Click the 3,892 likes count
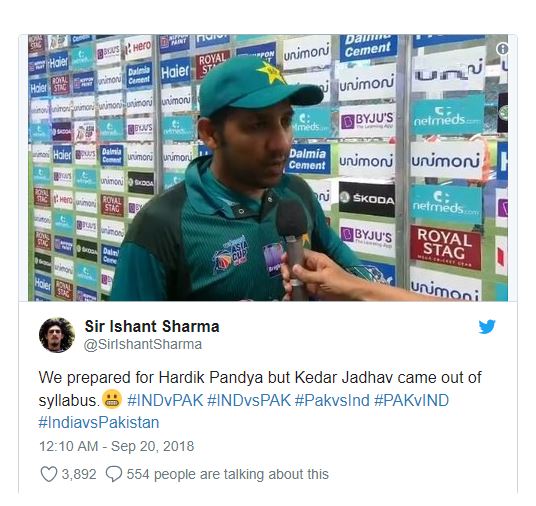 click(79, 474)
